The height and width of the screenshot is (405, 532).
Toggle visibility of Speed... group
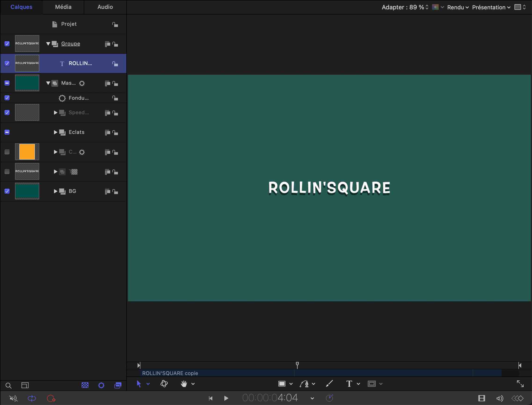pos(7,113)
